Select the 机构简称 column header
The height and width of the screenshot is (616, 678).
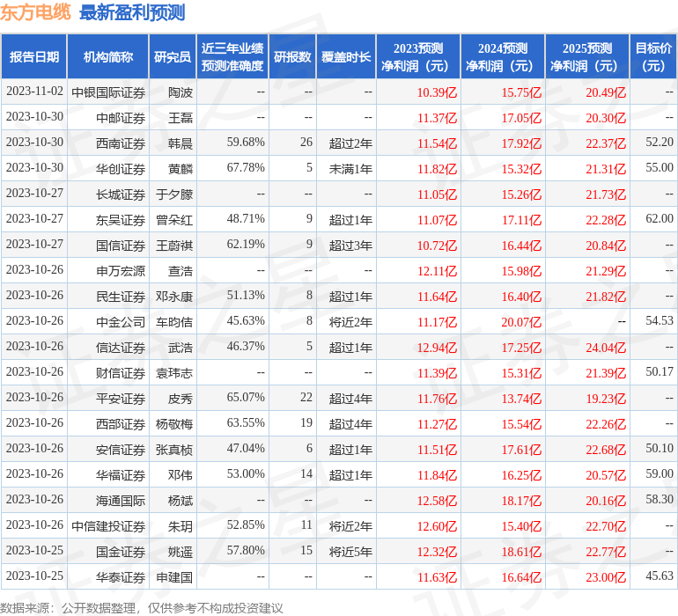pos(108,56)
